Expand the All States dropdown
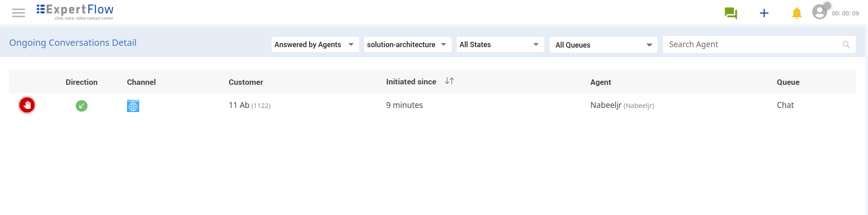This screenshot has width=868, height=215. 500,44
